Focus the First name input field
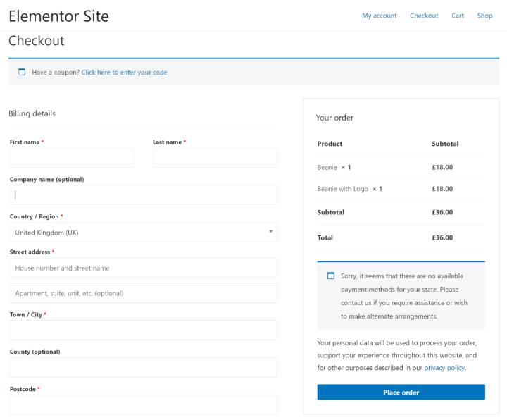Viewport: 507px width, 420px height. tap(72, 158)
